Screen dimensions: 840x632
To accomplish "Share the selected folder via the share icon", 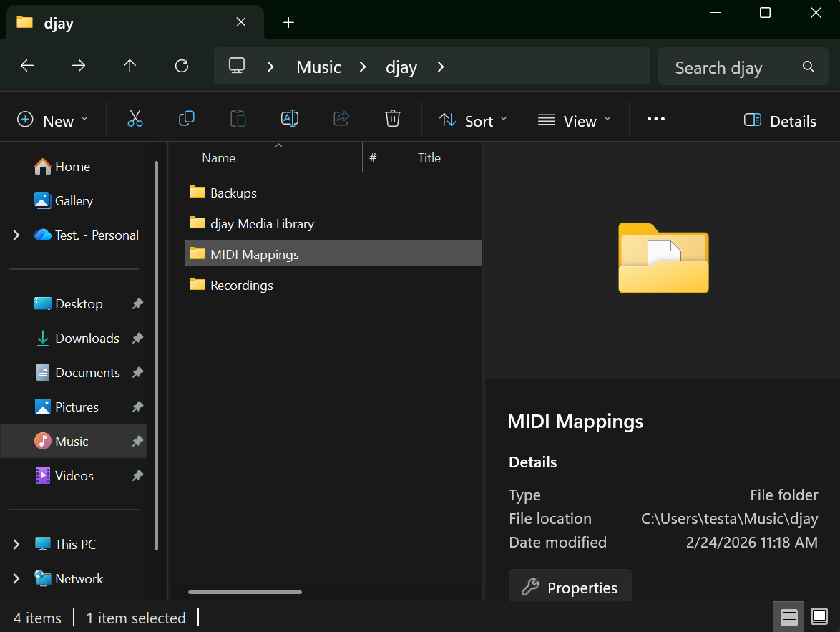I will [341, 118].
